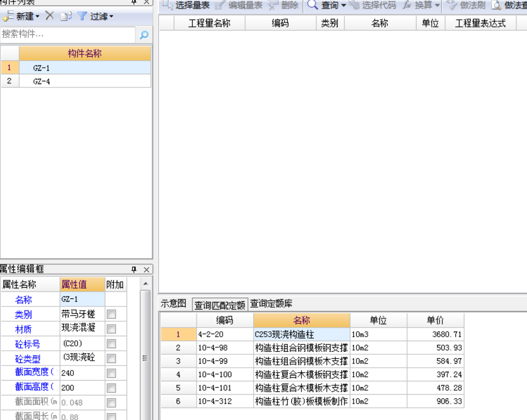
Task: Click the copy component icon
Action: coord(66,16)
